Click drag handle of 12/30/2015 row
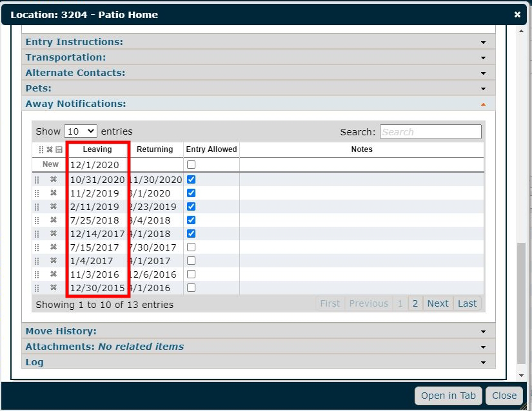The height and width of the screenshot is (411, 532). tap(37, 288)
